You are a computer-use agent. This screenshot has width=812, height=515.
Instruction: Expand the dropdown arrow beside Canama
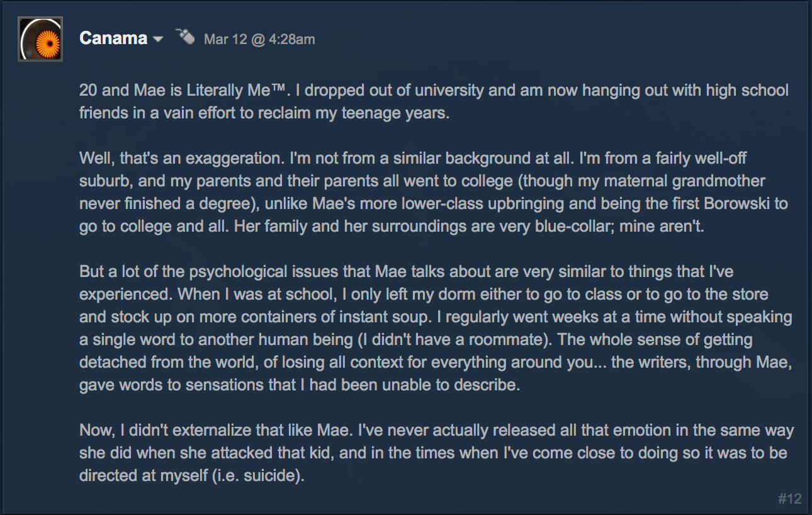pyautogui.click(x=158, y=40)
